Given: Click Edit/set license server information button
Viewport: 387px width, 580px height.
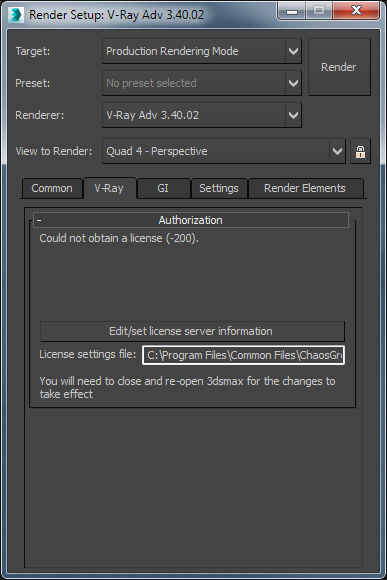Looking at the screenshot, I should tap(192, 331).
